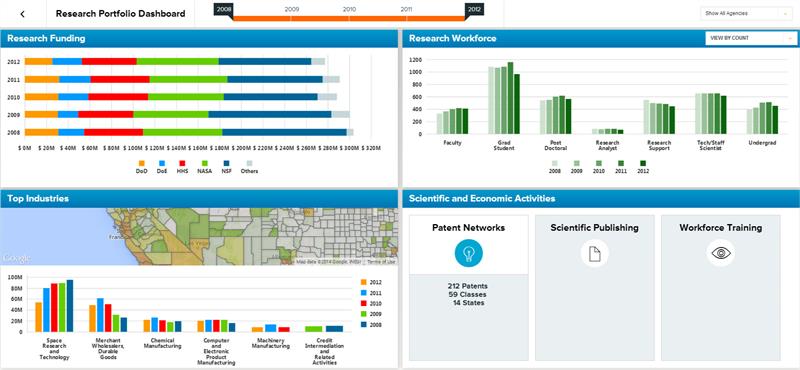Select the 2012 timeline end handle

(x=474, y=10)
